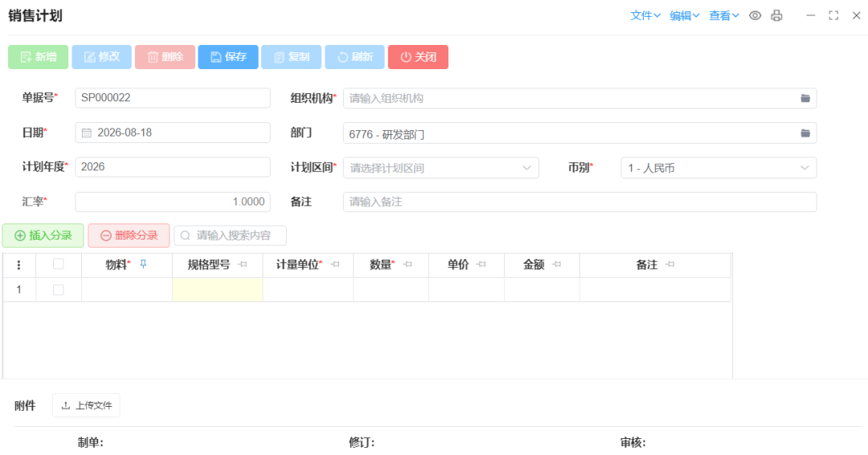Click the 计量单位 cell in row 1
Image resolution: width=868 pixels, height=455 pixels.
pos(308,289)
